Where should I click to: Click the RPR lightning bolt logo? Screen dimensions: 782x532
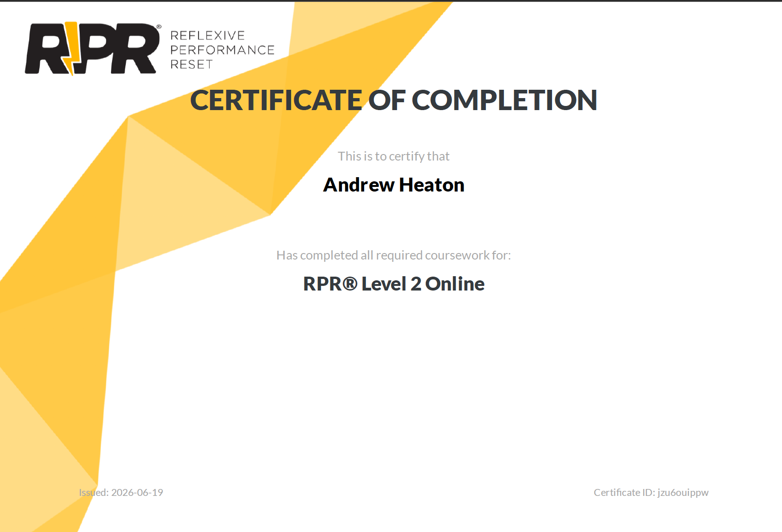[x=93, y=48]
